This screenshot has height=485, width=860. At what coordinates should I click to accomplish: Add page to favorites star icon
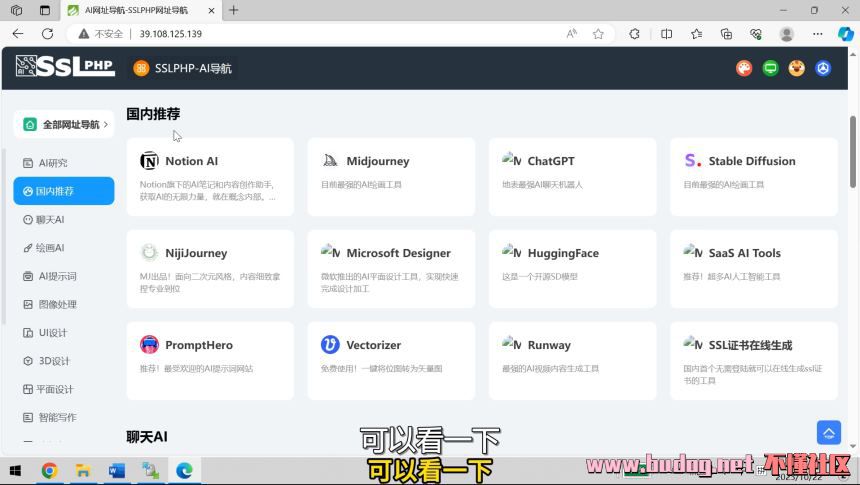(598, 33)
